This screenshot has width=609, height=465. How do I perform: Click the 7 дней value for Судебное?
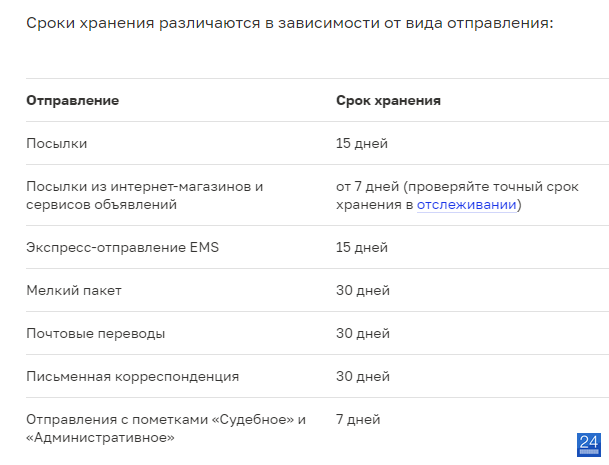[x=358, y=420]
